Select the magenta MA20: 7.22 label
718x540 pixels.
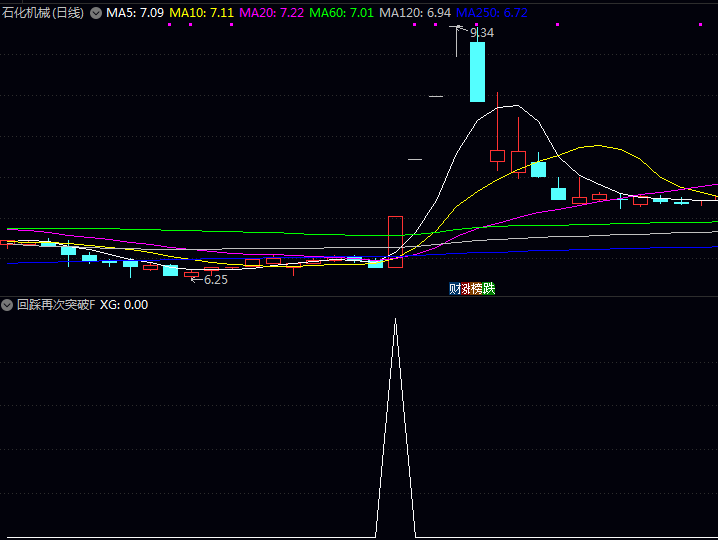pos(272,14)
